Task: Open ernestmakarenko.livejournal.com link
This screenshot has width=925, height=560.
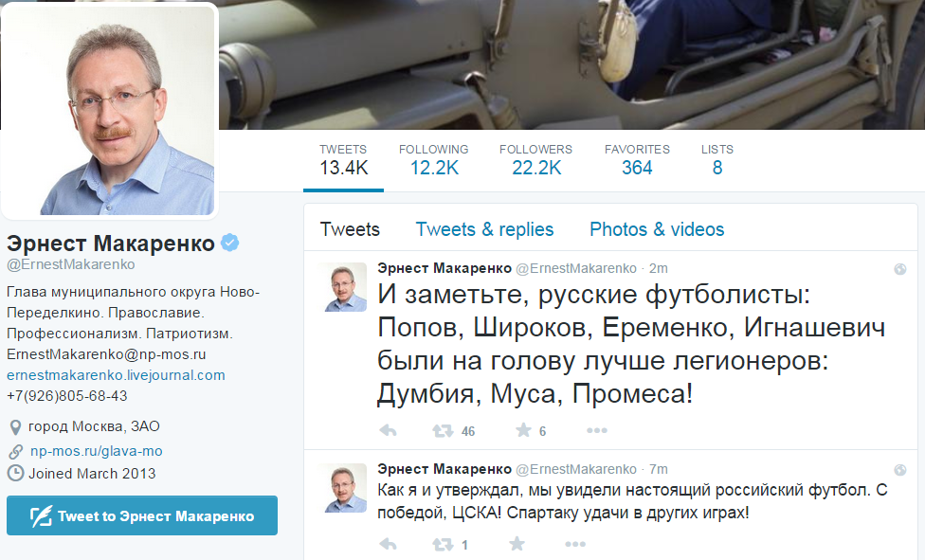Action: click(x=116, y=375)
